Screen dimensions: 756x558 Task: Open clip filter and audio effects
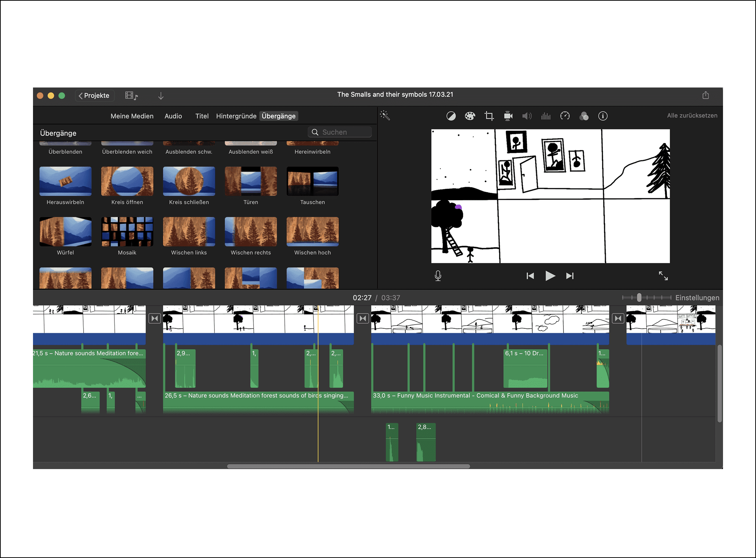[x=584, y=116]
